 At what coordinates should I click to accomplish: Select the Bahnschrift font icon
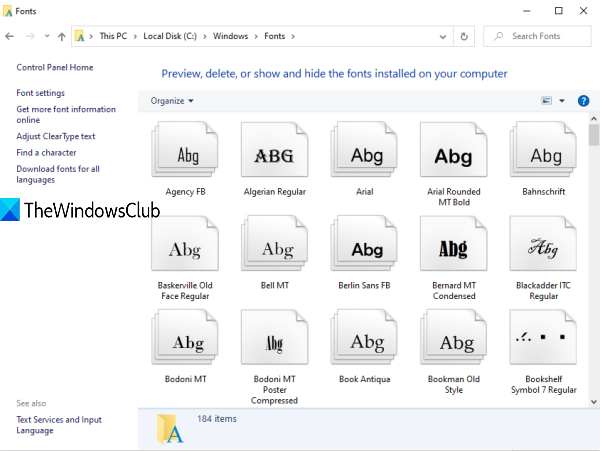click(543, 149)
